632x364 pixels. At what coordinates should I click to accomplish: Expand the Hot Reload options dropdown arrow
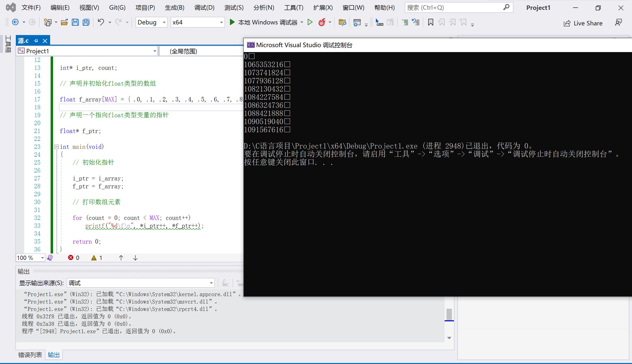point(330,22)
